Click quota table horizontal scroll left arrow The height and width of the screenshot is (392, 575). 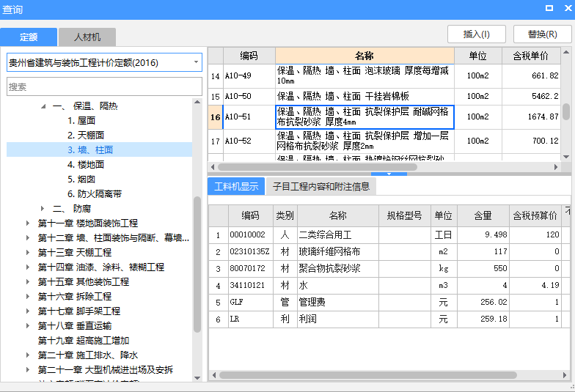click(213, 167)
